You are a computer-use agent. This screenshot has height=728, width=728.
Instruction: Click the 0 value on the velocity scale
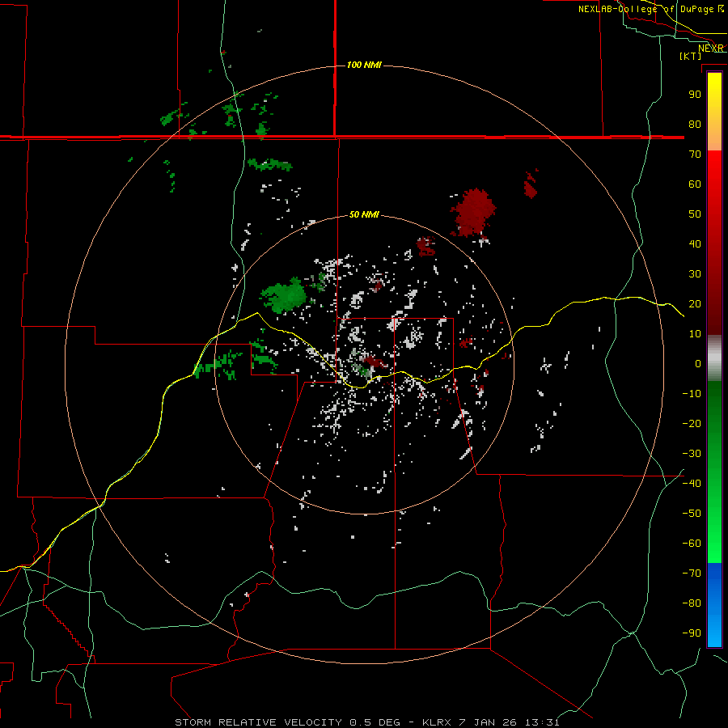[x=698, y=363]
